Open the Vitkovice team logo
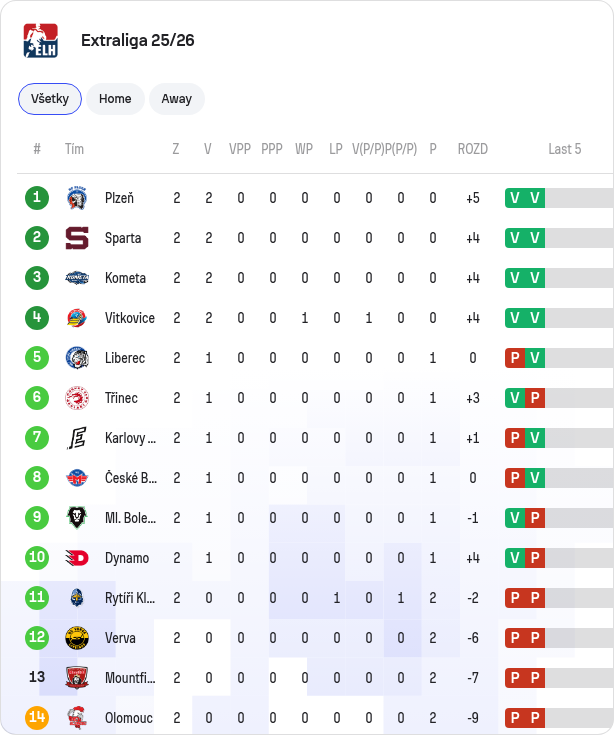 [77, 318]
